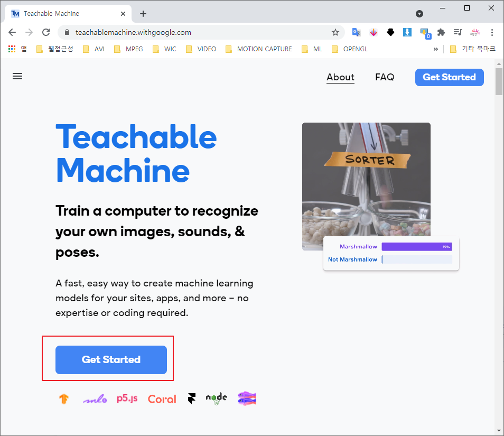The width and height of the screenshot is (504, 436).
Task: Open the VIDEO bookmarks folder
Action: (x=201, y=49)
